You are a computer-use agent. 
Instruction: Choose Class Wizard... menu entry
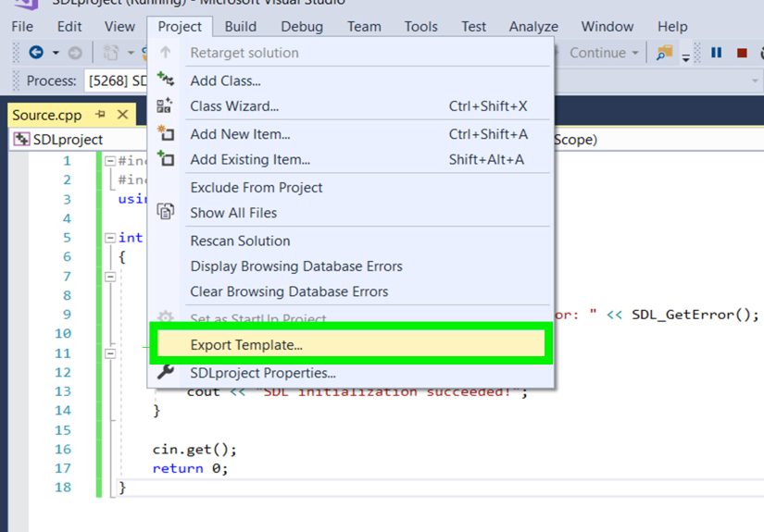tap(350, 105)
